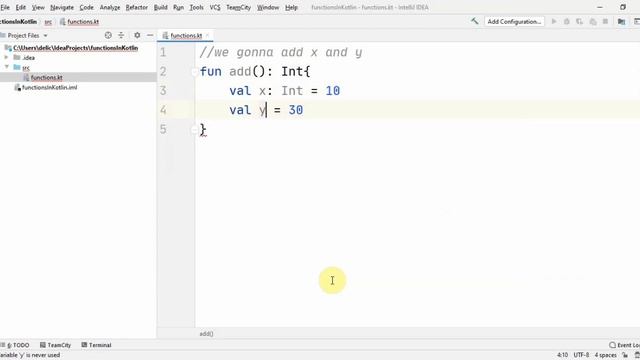The image size is (640, 360).
Task: Click the Collapse All icon in project panel
Action: pyautogui.click(x=121, y=36)
